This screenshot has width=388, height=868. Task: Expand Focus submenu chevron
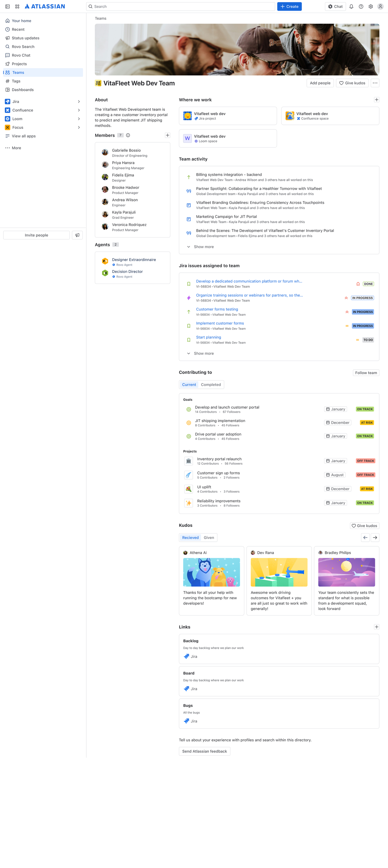[x=79, y=127]
